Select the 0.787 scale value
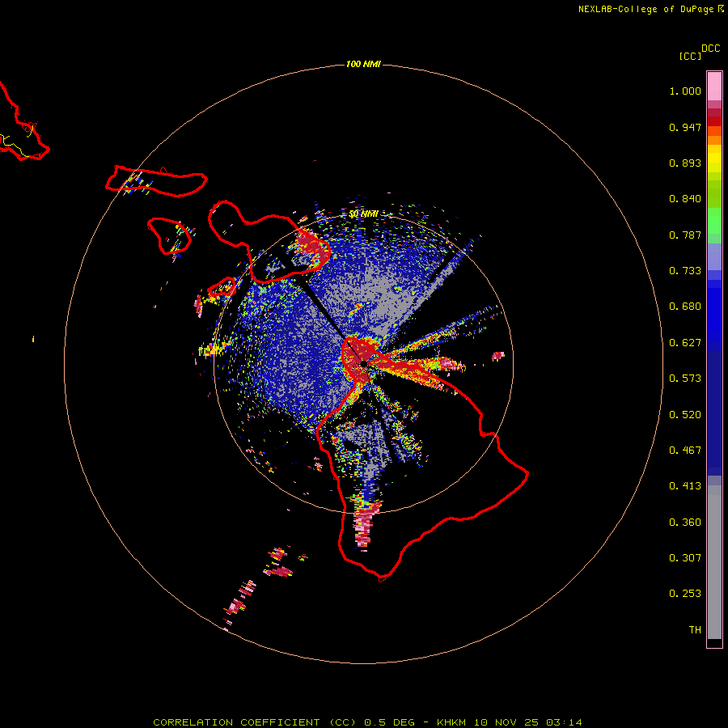This screenshot has width=728, height=728. click(685, 235)
